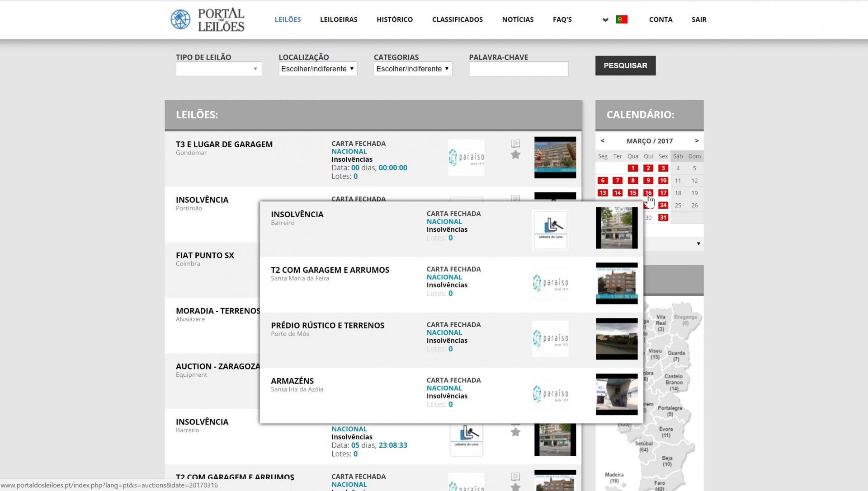Click the Leiloeira do Lena logo in the popup

point(550,229)
